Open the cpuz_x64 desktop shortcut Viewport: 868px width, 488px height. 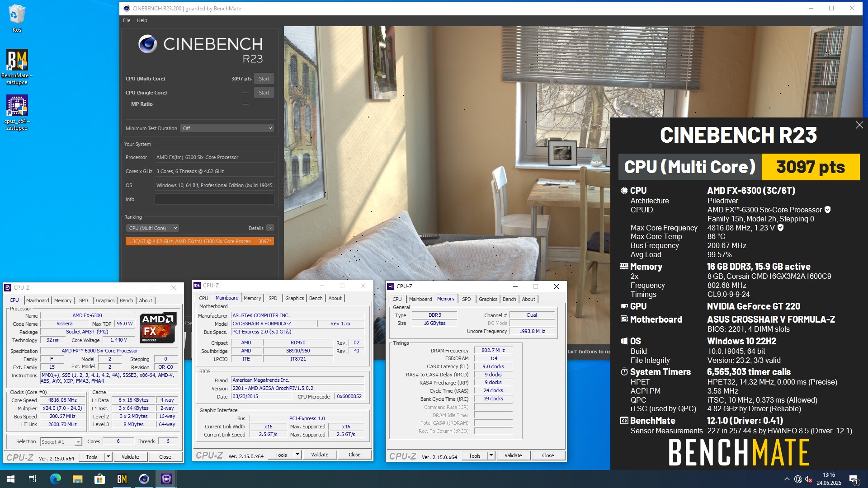coord(17,113)
